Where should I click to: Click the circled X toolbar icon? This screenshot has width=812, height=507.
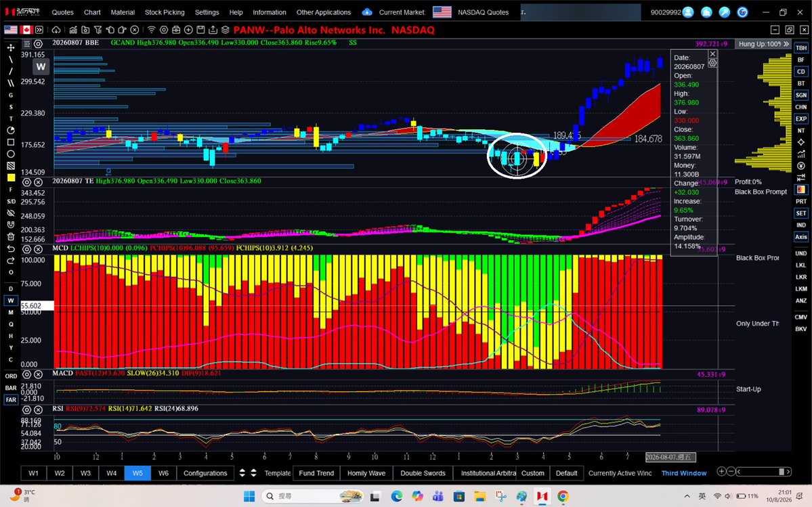pyautogui.click(x=135, y=30)
